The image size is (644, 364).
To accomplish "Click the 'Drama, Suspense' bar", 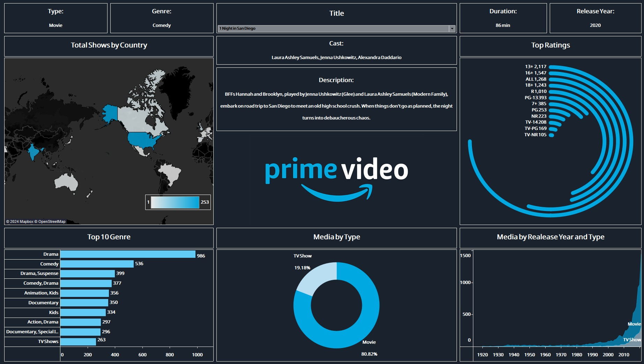I will tap(88, 274).
